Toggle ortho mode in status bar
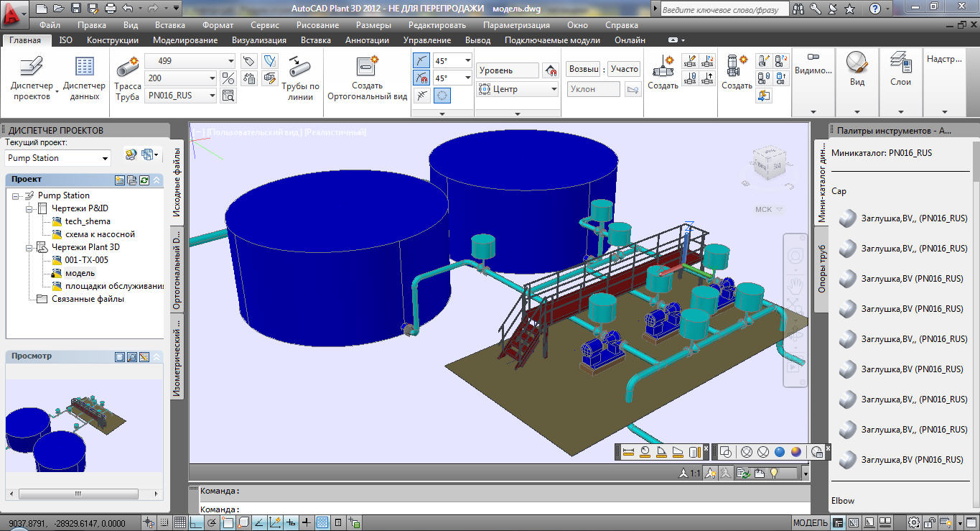 tap(195, 522)
